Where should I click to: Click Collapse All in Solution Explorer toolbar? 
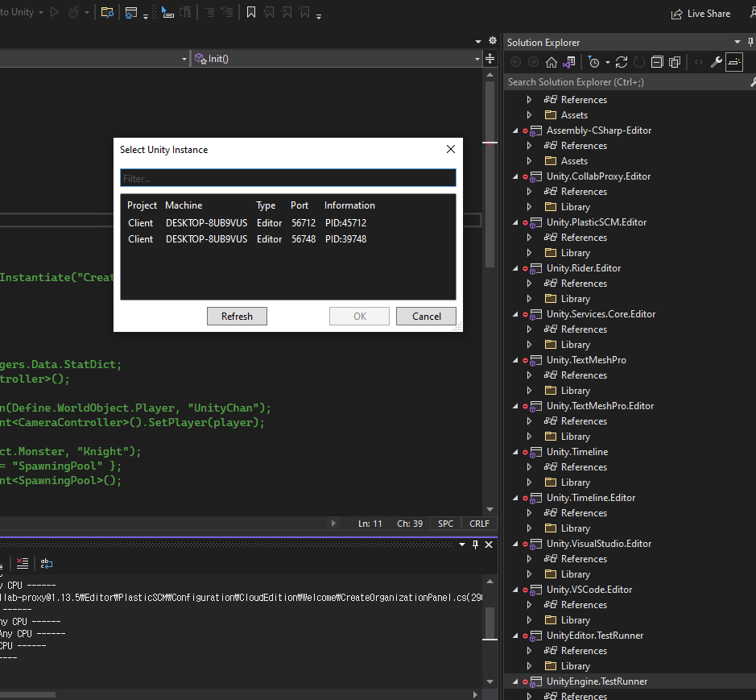(x=657, y=62)
